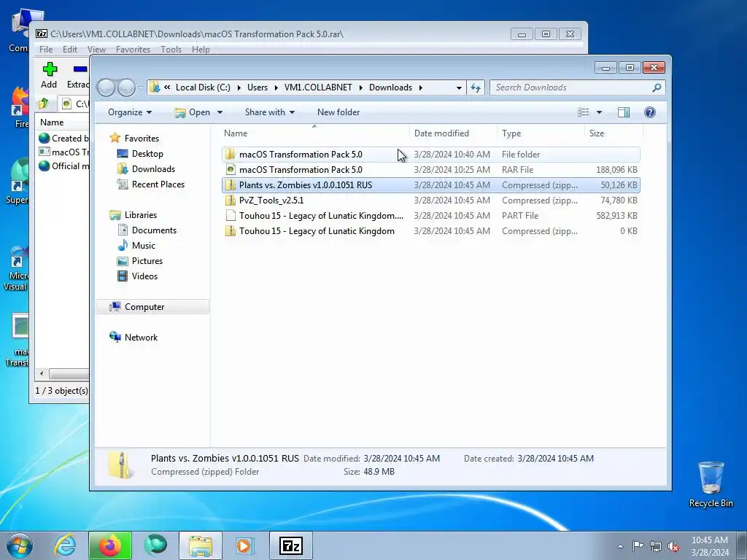The height and width of the screenshot is (560, 747).
Task: Click the Add plus icon in 7-Zip
Action: (50, 69)
